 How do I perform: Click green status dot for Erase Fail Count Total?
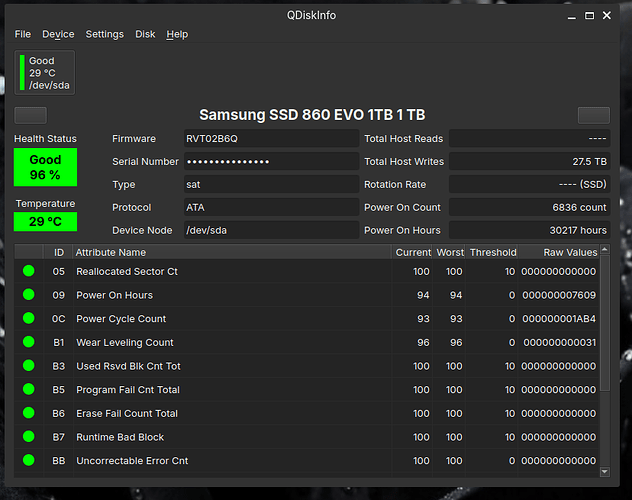29,413
